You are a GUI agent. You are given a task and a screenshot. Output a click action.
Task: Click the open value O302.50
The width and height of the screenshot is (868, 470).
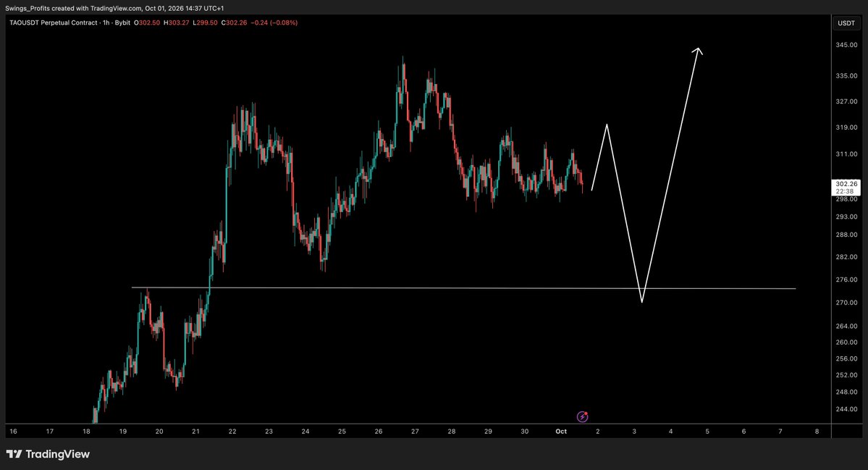coord(147,22)
